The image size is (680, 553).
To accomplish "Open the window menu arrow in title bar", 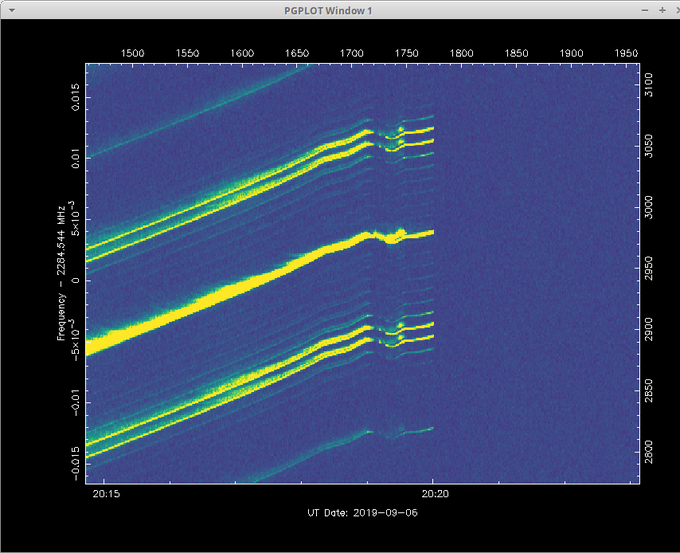I will click(x=11, y=9).
